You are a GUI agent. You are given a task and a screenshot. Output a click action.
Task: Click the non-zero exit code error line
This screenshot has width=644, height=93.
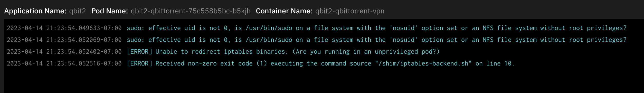pyautogui.click(x=321, y=63)
